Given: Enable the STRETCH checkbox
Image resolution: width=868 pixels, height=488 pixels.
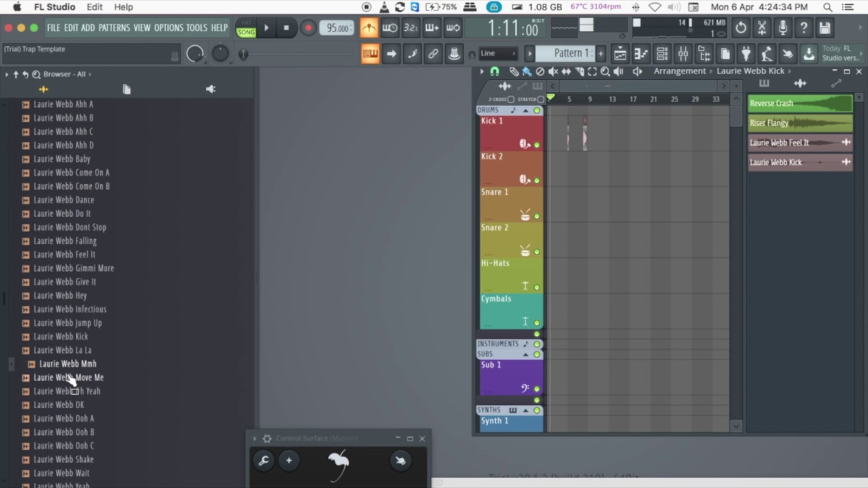Looking at the screenshot, I should [540, 100].
